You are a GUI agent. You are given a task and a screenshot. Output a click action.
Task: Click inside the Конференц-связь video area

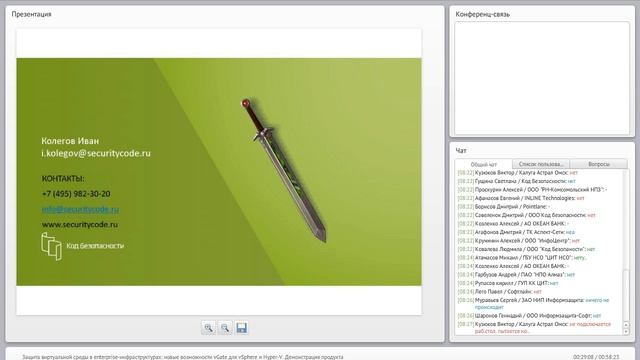point(542,78)
